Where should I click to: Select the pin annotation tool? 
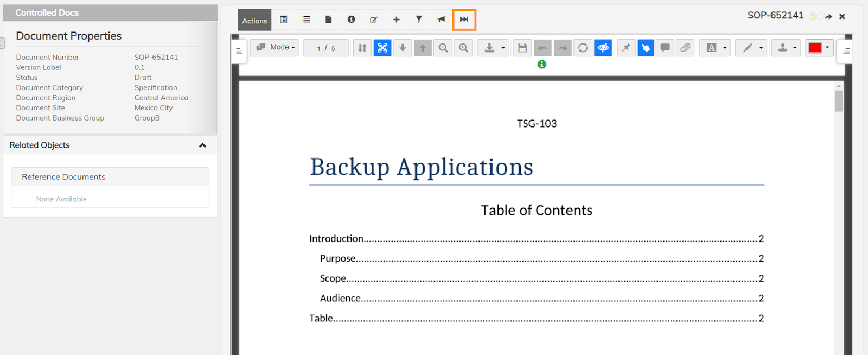tap(626, 48)
